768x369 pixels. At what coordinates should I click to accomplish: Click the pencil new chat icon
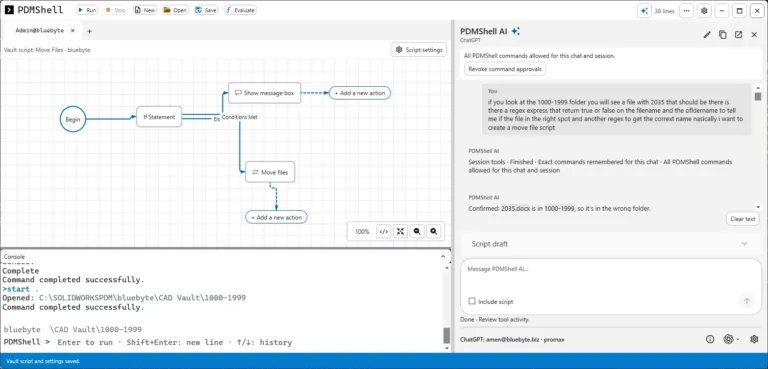[x=707, y=34]
